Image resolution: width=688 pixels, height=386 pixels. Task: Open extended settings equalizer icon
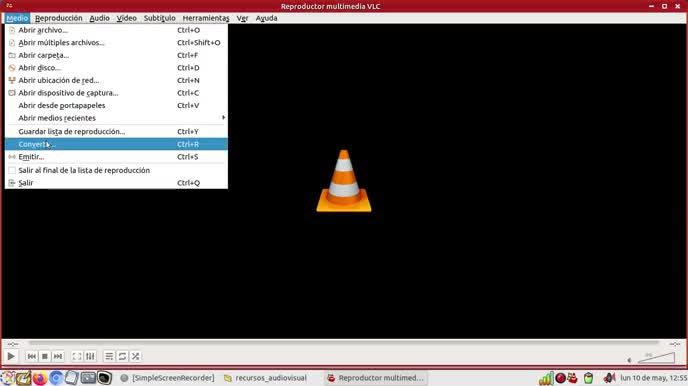click(90, 357)
